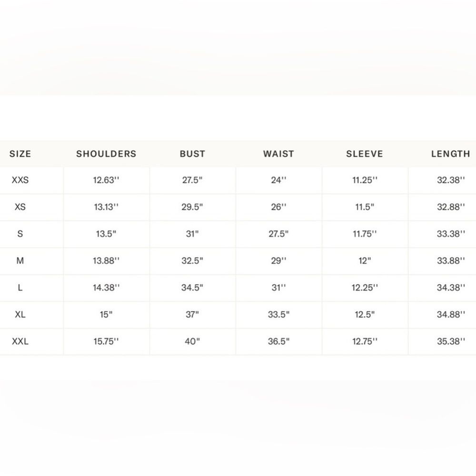This screenshot has height=476, width=476.
Task: Select the 12" sleeve value for M
Action: [365, 261]
